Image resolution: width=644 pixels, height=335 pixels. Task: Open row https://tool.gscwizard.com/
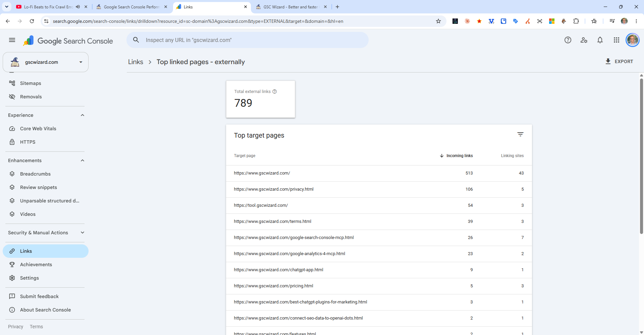(379, 205)
